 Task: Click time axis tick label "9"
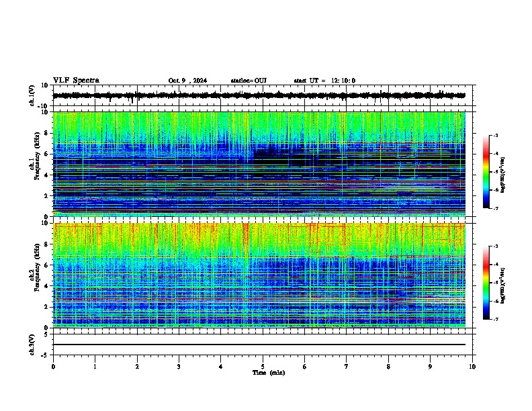pyautogui.click(x=430, y=367)
